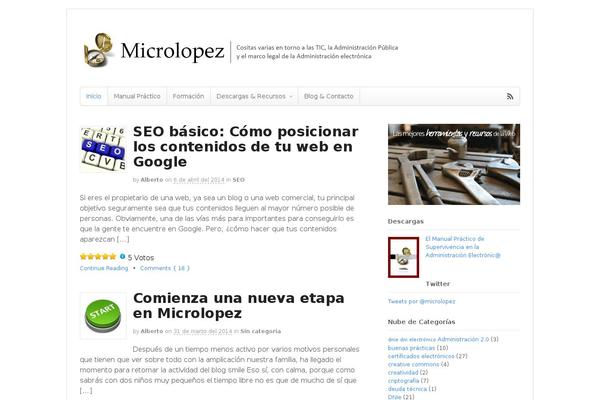The width and height of the screenshot is (600, 400).
Task: Open the Sin categoría link
Action: tap(261, 331)
